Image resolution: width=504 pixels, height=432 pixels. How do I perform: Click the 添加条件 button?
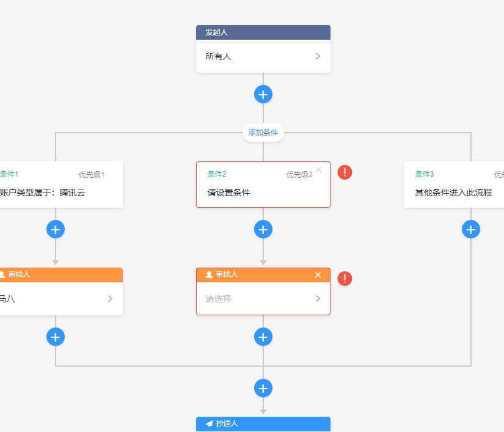tap(263, 133)
